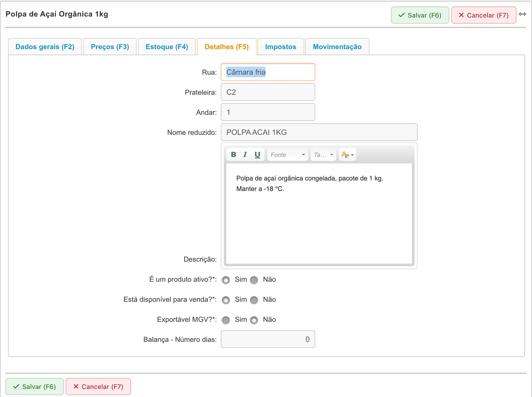Image resolution: width=532 pixels, height=397 pixels.
Task: Select the Detalhes (F5) tab
Action: [227, 47]
